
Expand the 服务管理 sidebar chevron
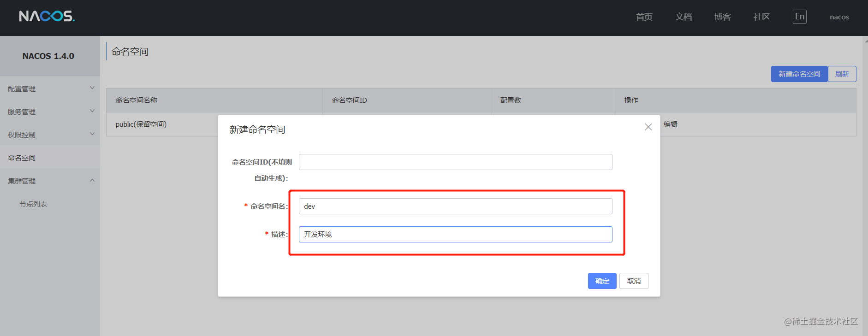(92, 111)
